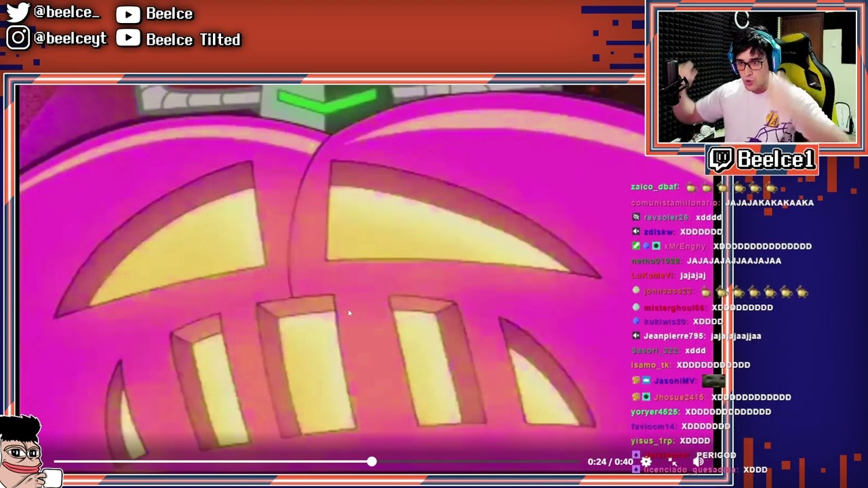
Task: Mute the video with the speaker icon
Action: [x=698, y=462]
